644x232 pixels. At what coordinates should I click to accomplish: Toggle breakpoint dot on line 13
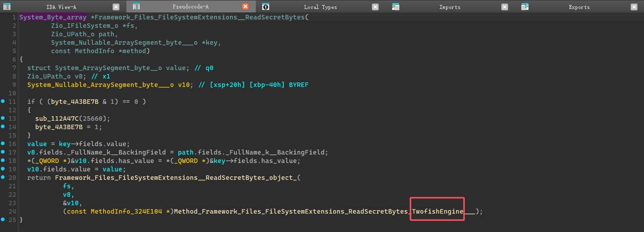tap(3, 118)
